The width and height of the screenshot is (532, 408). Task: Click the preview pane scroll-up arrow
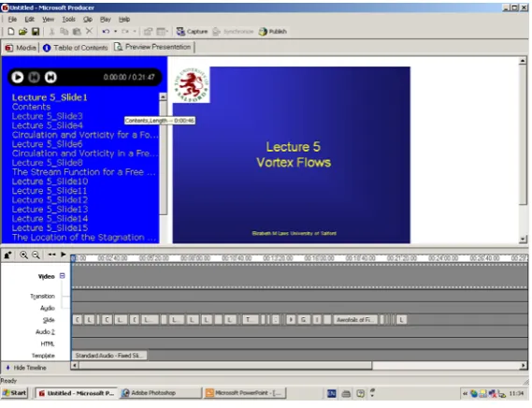(x=523, y=61)
